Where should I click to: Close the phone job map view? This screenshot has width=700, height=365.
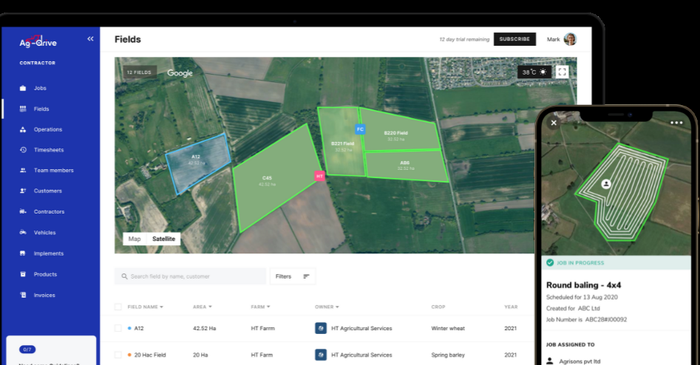pos(554,123)
